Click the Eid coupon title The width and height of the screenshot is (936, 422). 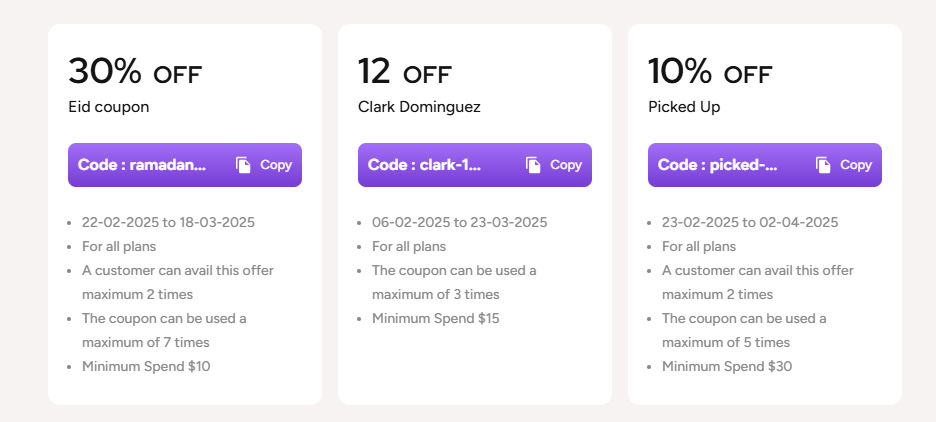click(109, 106)
